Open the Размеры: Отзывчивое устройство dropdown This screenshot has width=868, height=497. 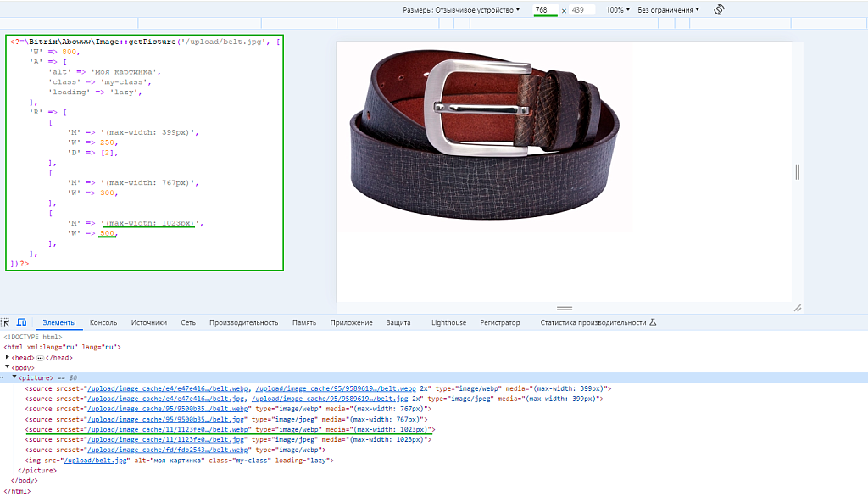click(x=462, y=10)
